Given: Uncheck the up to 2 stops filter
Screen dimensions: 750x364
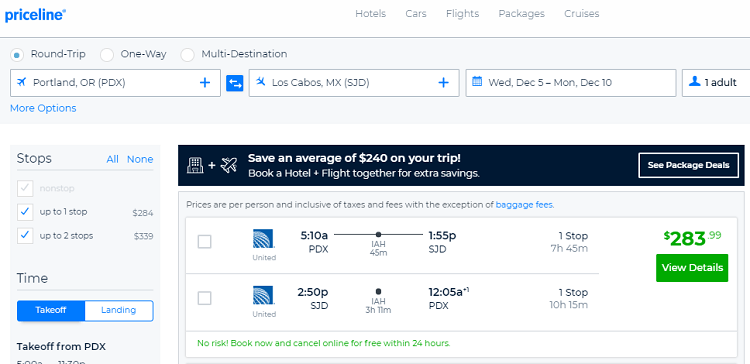Looking at the screenshot, I should click(x=25, y=236).
